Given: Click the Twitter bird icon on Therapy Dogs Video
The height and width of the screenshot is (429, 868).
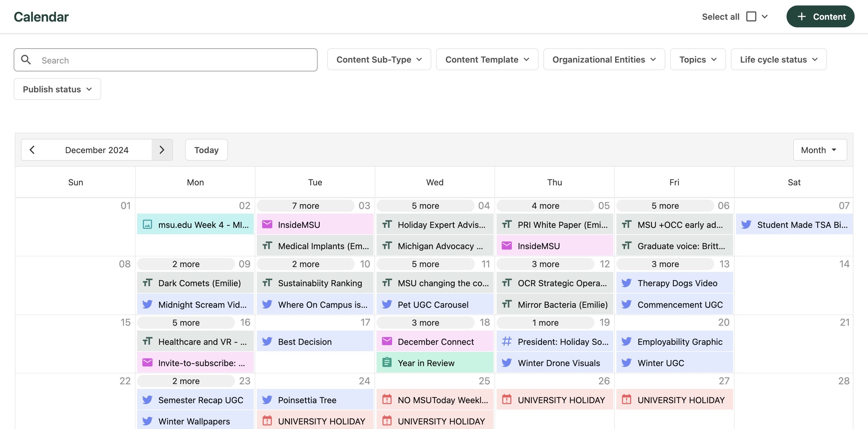Looking at the screenshot, I should pos(626,283).
